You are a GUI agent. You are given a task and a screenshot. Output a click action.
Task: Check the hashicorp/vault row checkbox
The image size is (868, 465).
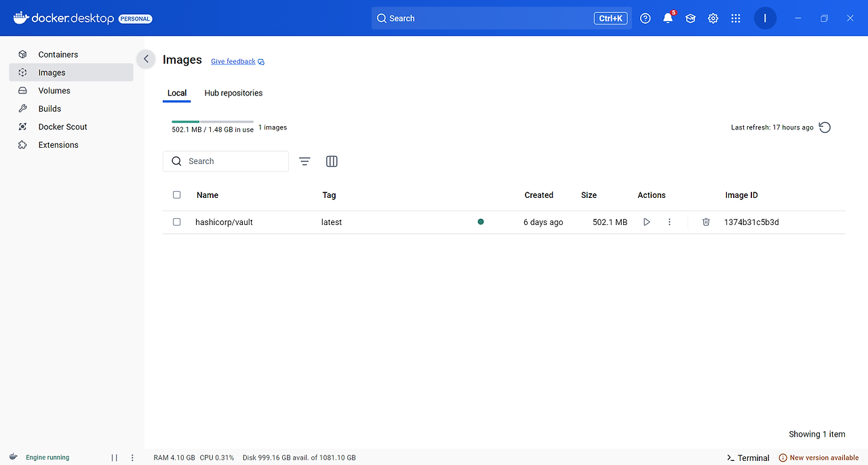point(177,222)
